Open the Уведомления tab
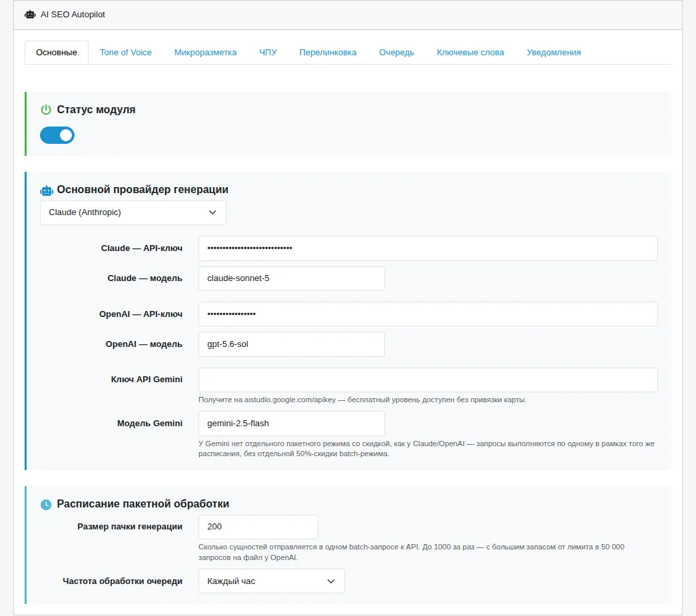 pyautogui.click(x=553, y=53)
